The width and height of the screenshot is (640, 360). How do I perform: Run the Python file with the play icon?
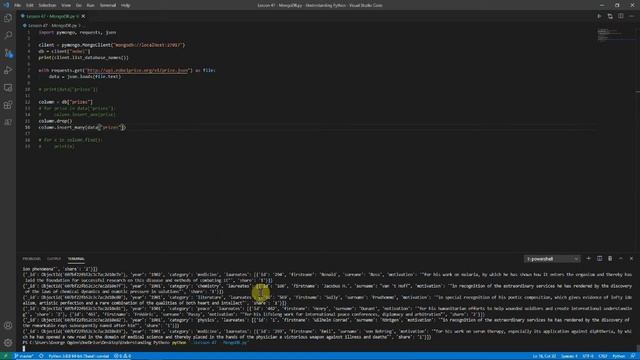pos(599,16)
